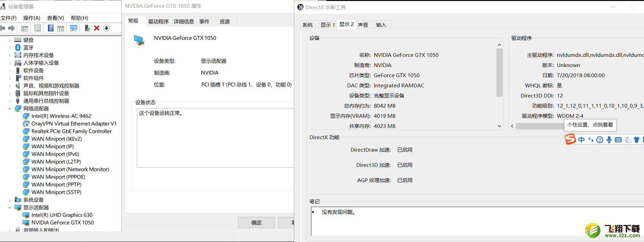Image resolution: width=644 pixels, height=242 pixels.
Task: Expand the 鼠标和其他指针设备 category
Action: (x=10, y=93)
